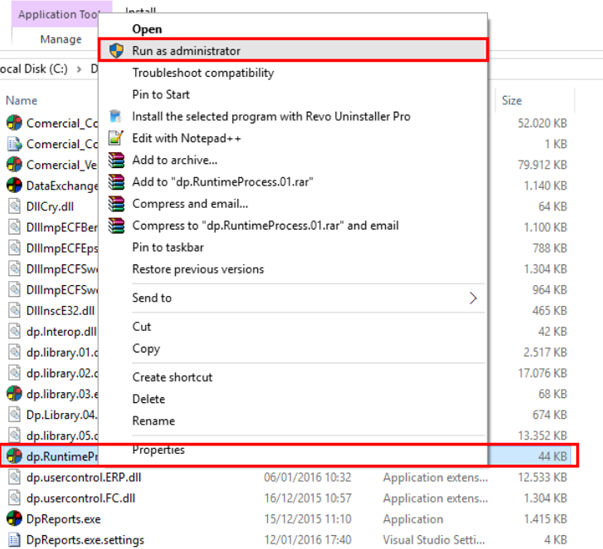Click the shield icon beside Run as administrator
The image size is (603, 549).
point(116,50)
